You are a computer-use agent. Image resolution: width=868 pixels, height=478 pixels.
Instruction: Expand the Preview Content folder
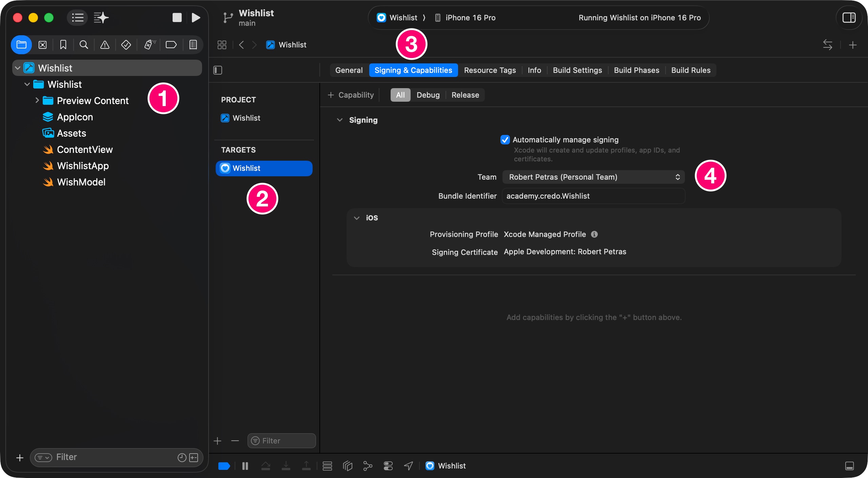(37, 101)
